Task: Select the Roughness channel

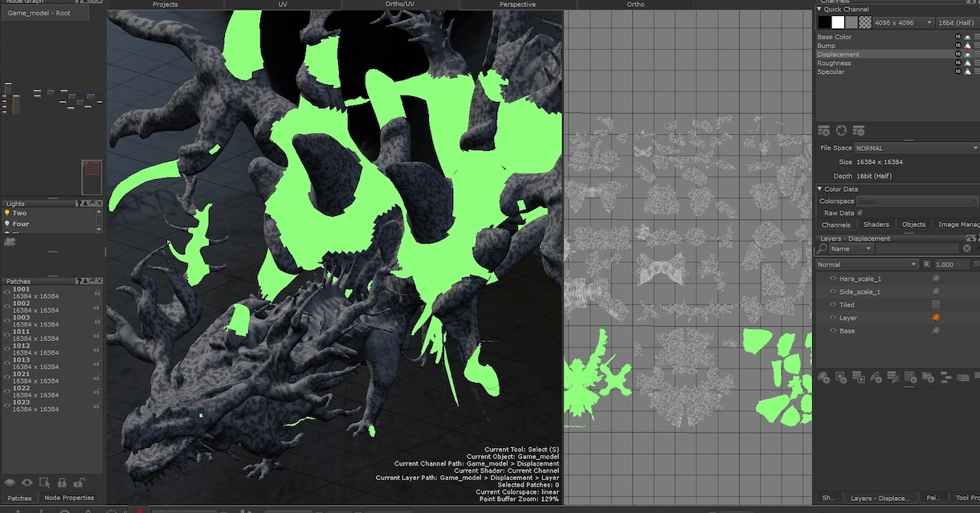Action: [834, 63]
